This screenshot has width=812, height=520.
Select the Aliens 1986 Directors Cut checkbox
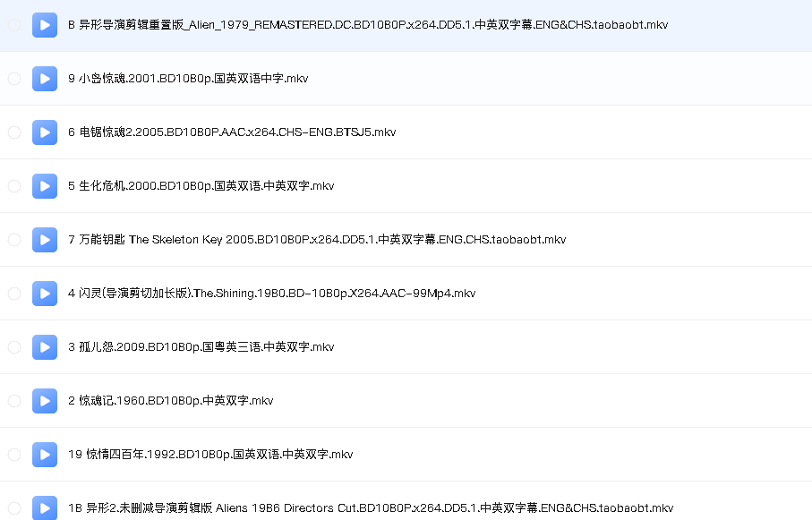[14, 508]
